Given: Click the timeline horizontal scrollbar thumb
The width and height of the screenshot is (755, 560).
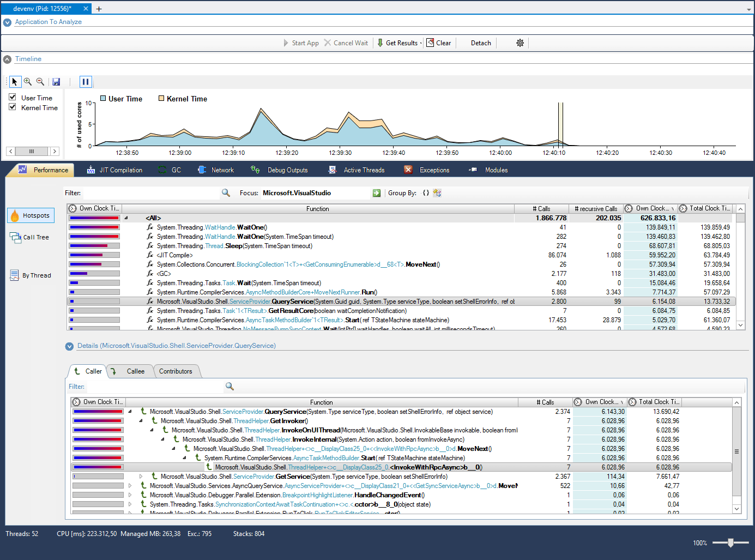Looking at the screenshot, I should pyautogui.click(x=32, y=151).
